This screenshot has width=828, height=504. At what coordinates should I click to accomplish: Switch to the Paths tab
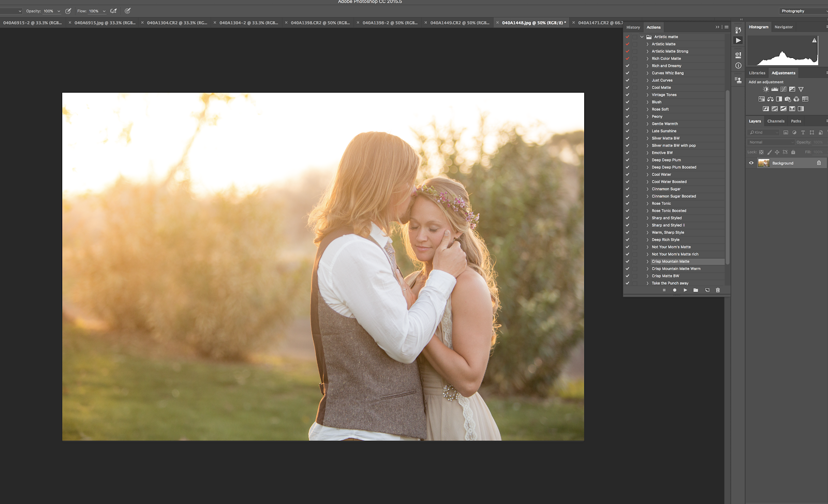pos(796,121)
